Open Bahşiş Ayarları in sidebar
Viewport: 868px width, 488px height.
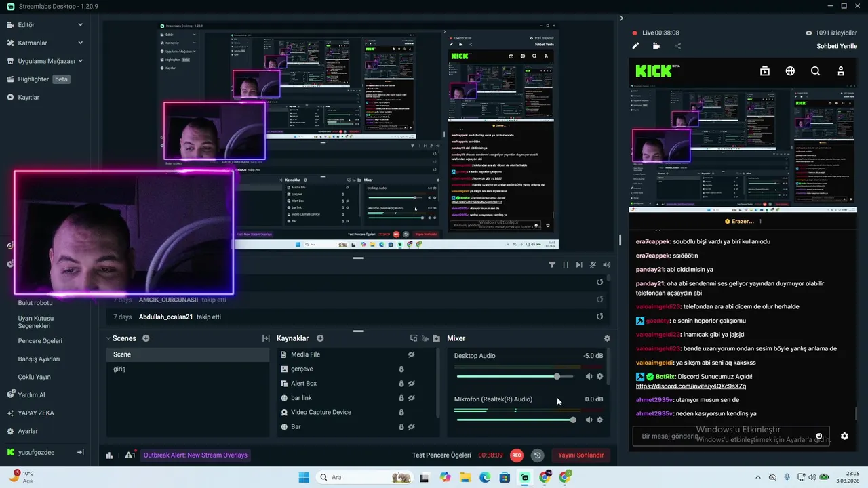click(39, 359)
